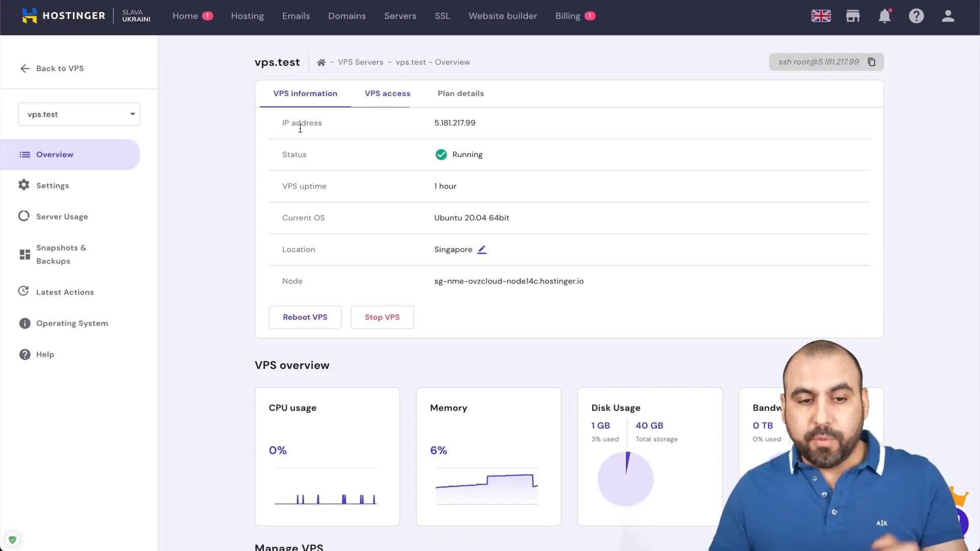980x551 pixels.
Task: Click Latest Actions sidebar icon
Action: pos(23,291)
